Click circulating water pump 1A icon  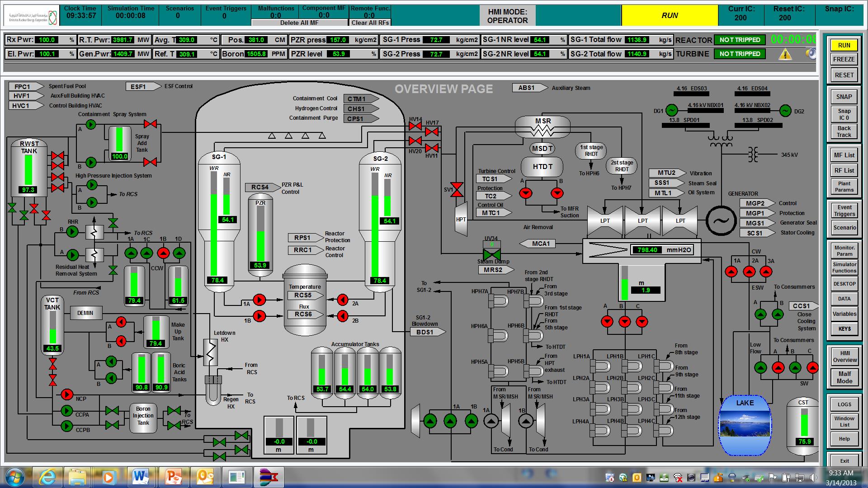coord(731,272)
